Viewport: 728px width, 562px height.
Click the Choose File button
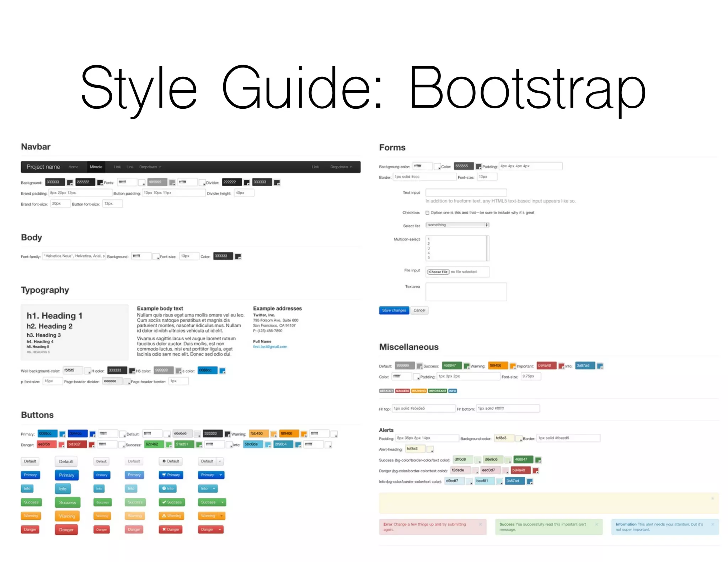(x=438, y=272)
